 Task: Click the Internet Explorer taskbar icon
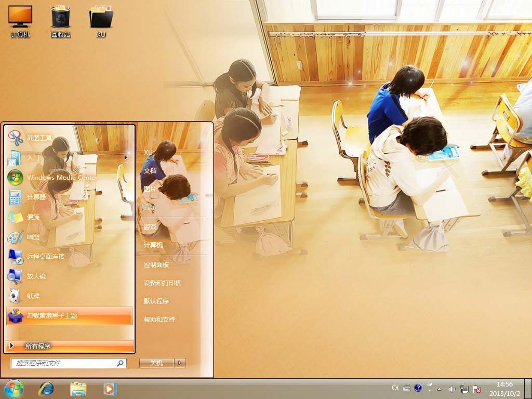click(46, 389)
